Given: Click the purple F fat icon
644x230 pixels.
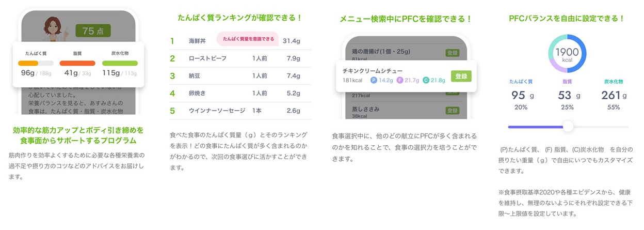Looking at the screenshot, I should 400,80.
